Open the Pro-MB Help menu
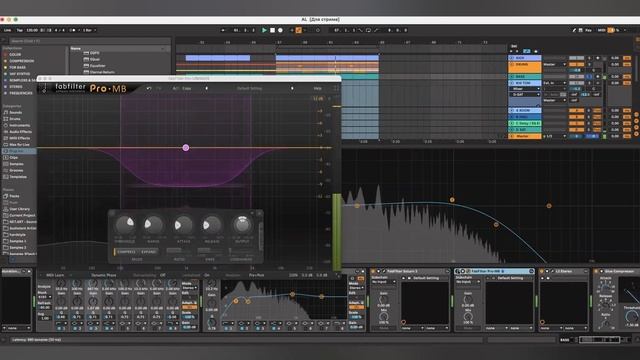This screenshot has height=360, width=640. point(317,89)
